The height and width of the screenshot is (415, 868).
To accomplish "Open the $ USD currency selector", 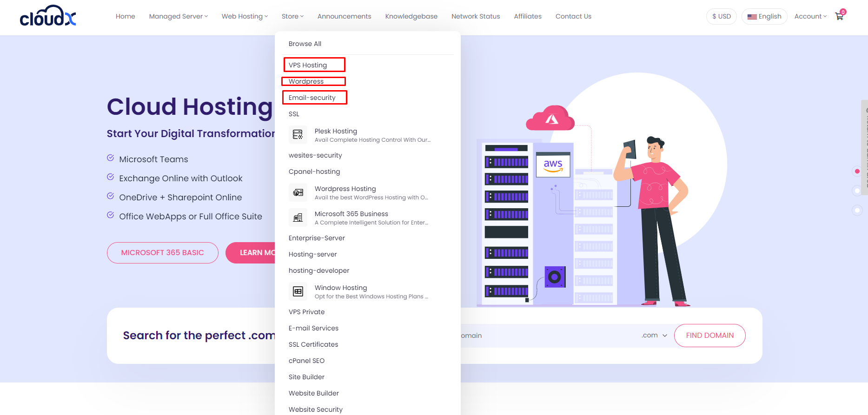I will click(x=721, y=16).
